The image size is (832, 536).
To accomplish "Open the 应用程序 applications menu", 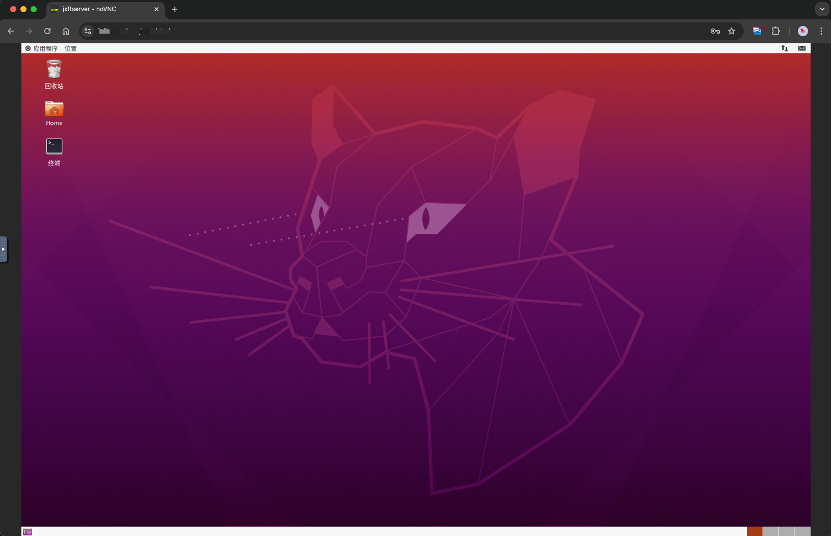I will click(x=42, y=48).
